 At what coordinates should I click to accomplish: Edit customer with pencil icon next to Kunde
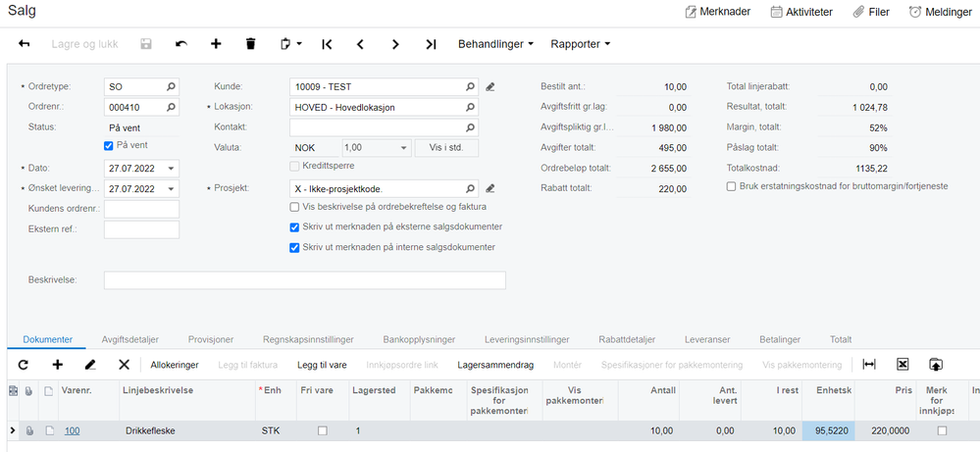tap(490, 87)
